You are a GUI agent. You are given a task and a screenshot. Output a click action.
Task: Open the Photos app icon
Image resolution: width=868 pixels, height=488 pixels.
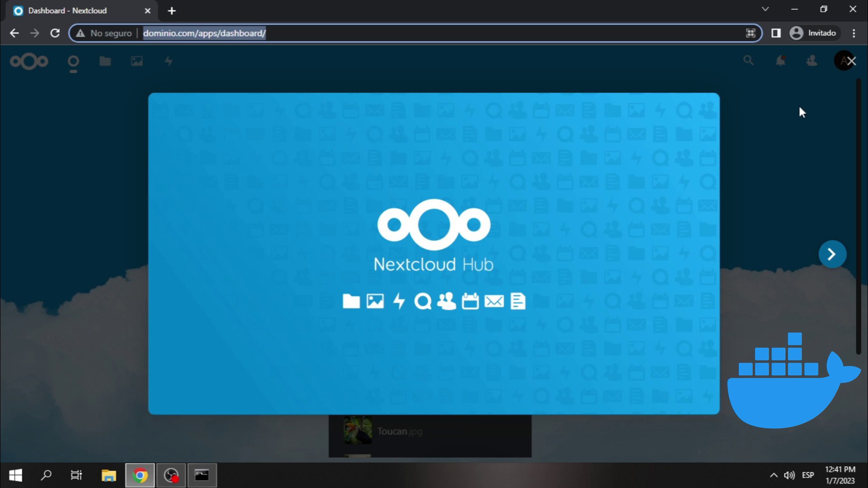137,61
